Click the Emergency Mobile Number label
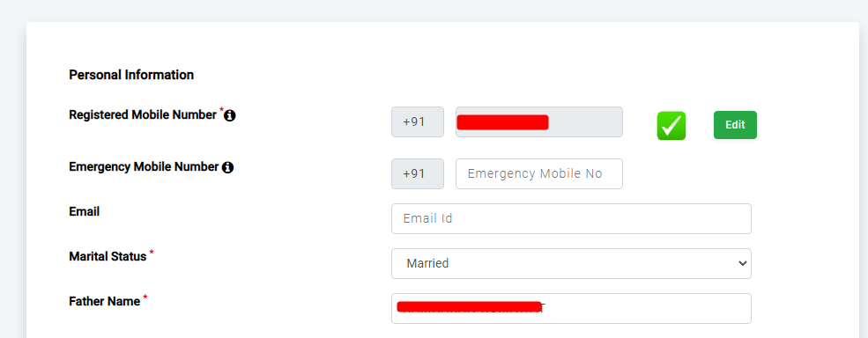This screenshot has width=868, height=338. pos(144,167)
